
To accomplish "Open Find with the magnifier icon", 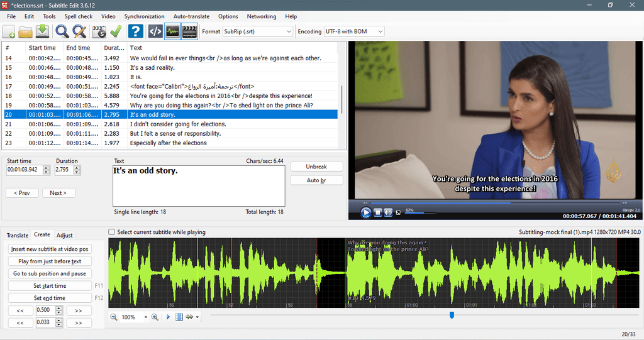I will 62,31.
